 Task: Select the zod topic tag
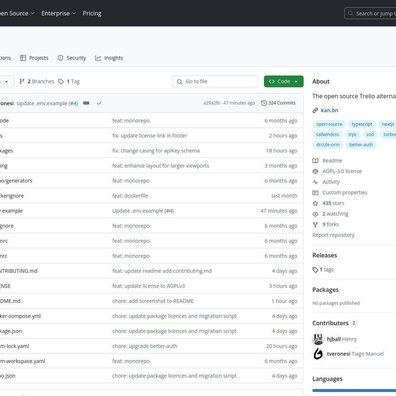370,134
